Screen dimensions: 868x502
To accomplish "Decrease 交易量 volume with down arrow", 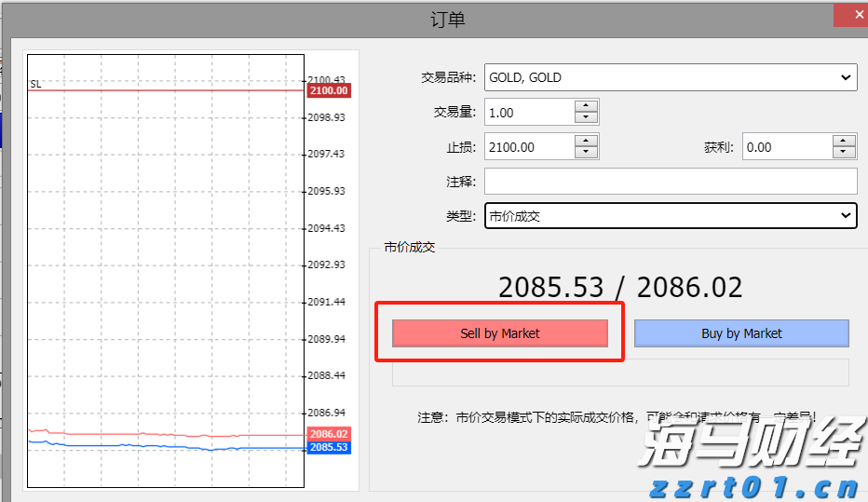I will (x=586, y=118).
